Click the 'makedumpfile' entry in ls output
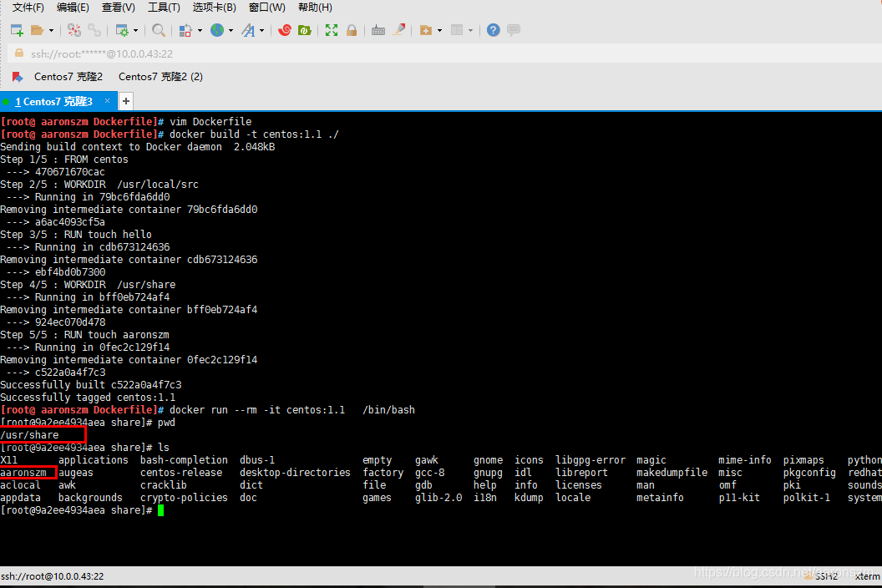Viewport: 882px width, 588px height. (x=672, y=473)
